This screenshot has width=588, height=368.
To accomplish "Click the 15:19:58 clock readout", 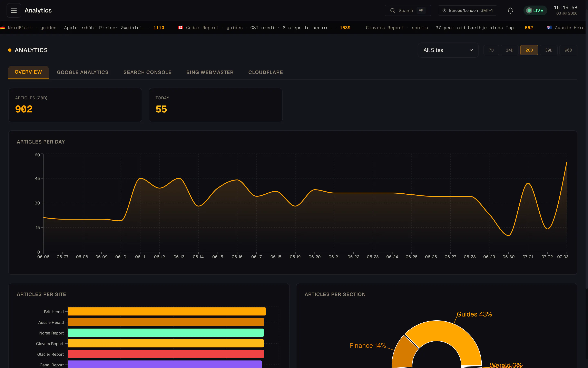I will pyautogui.click(x=565, y=8).
